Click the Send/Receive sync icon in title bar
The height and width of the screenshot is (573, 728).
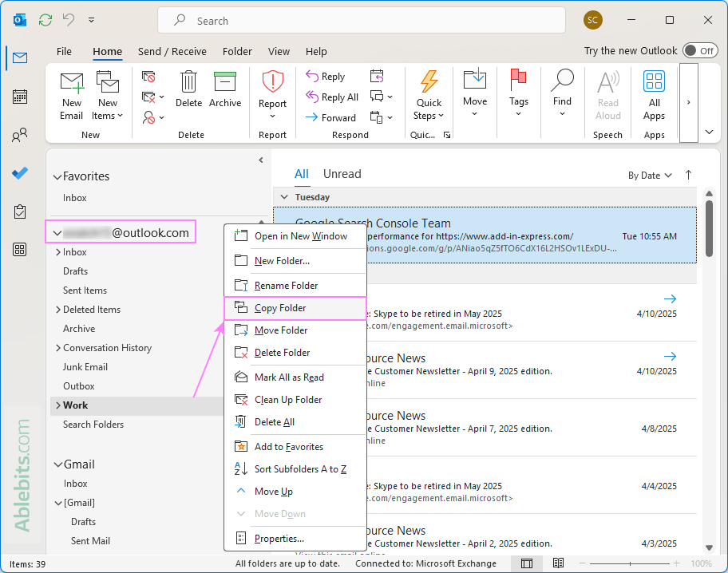pos(45,20)
